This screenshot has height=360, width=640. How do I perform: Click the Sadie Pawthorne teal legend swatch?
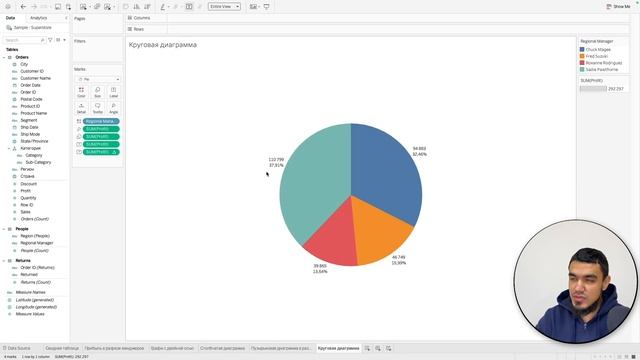point(582,69)
